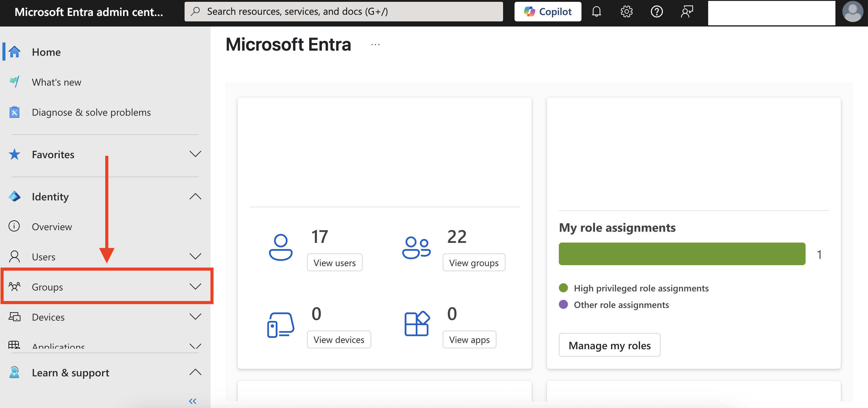Collapse the Identity section

coord(195,196)
